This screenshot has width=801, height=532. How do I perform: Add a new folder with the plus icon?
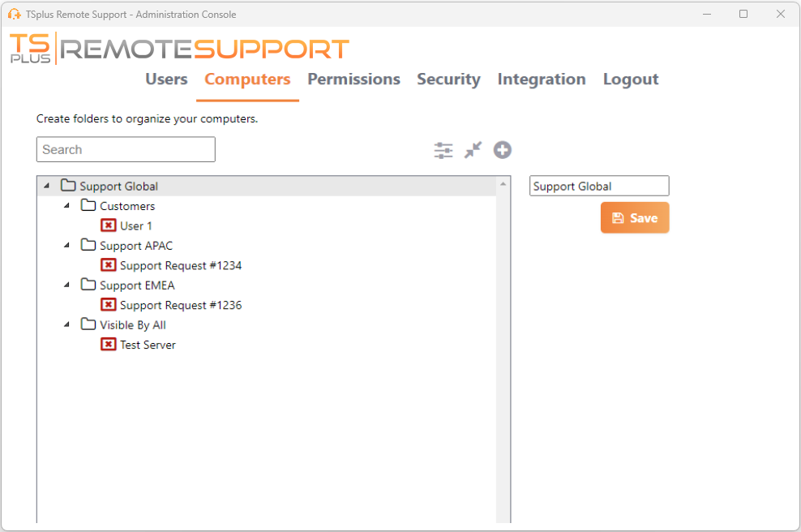tap(502, 150)
